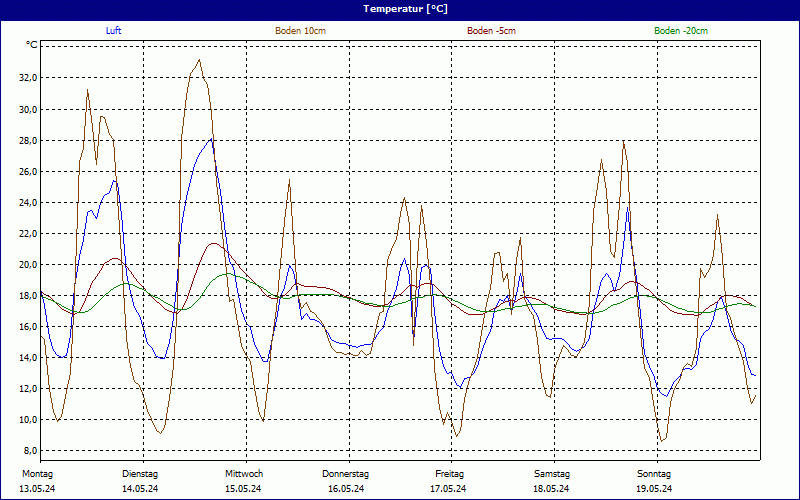Click the '16,0' y-axis value
The width and height of the screenshot is (800, 500).
pyautogui.click(x=29, y=327)
